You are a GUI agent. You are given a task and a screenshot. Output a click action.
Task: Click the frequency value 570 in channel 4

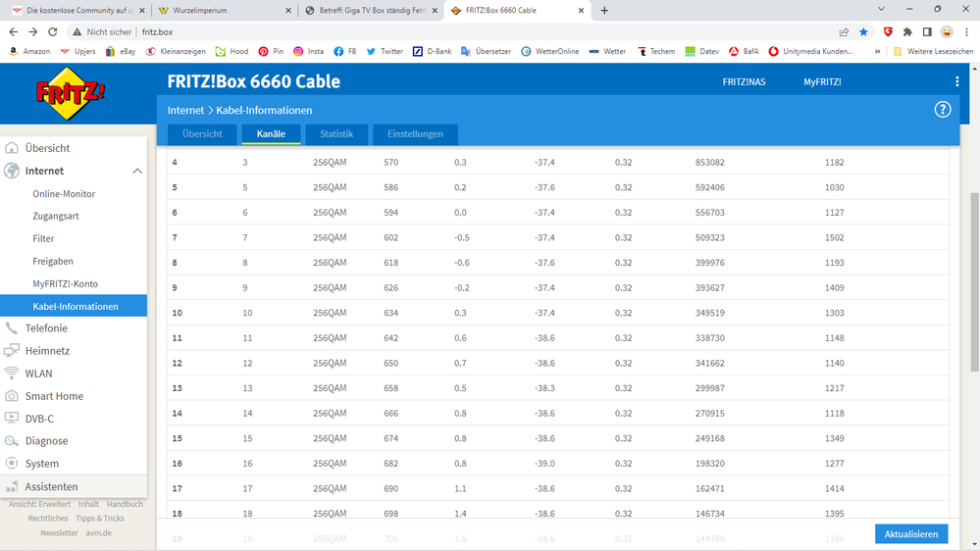click(391, 163)
